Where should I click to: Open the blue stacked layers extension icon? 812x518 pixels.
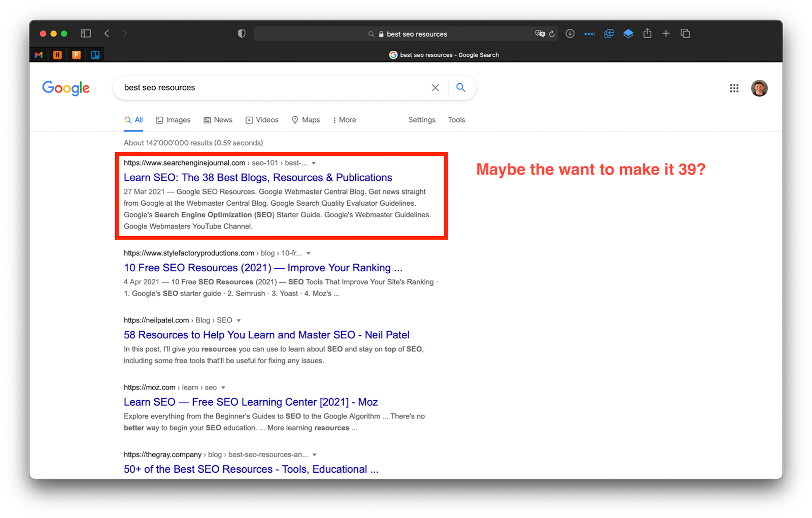pyautogui.click(x=628, y=34)
